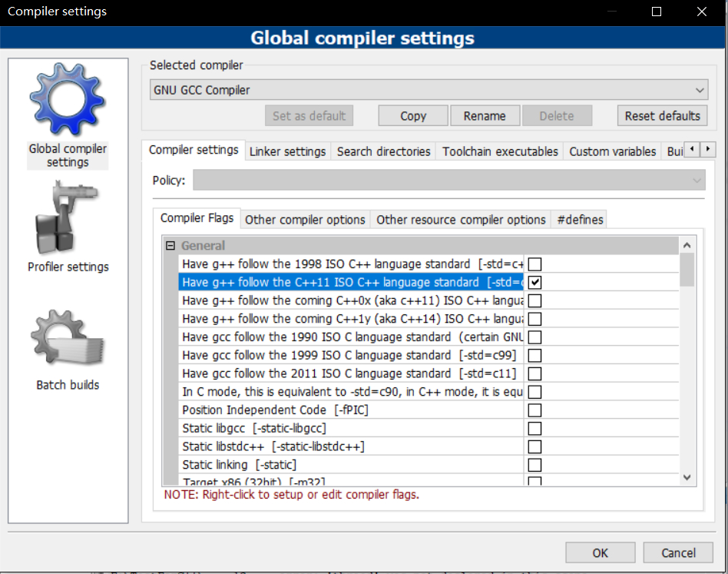Screen dimensions: 728x574
Task: Enable Static linking -static checkbox
Action: tap(534, 465)
